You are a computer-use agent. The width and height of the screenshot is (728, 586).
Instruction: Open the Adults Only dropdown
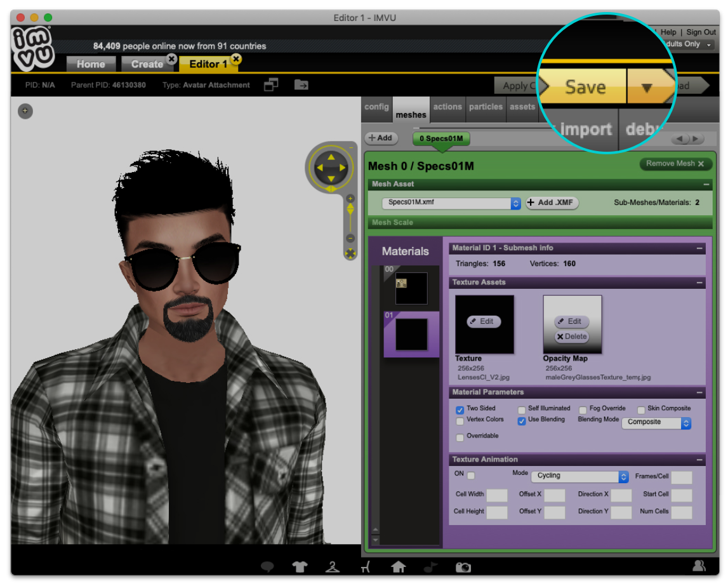(688, 44)
